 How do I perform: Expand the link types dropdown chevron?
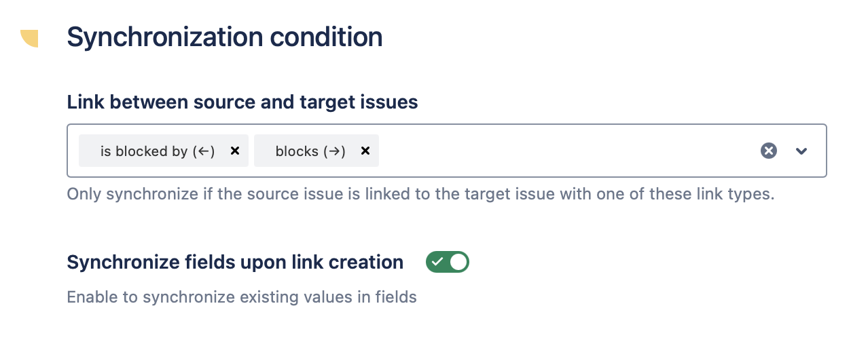coord(801,151)
